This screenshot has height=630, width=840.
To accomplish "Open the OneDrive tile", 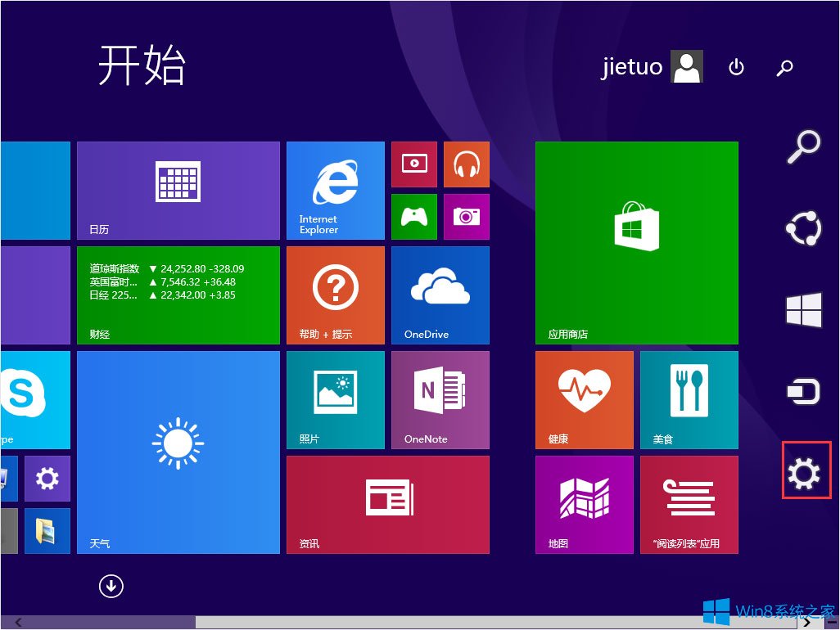I will click(440, 295).
